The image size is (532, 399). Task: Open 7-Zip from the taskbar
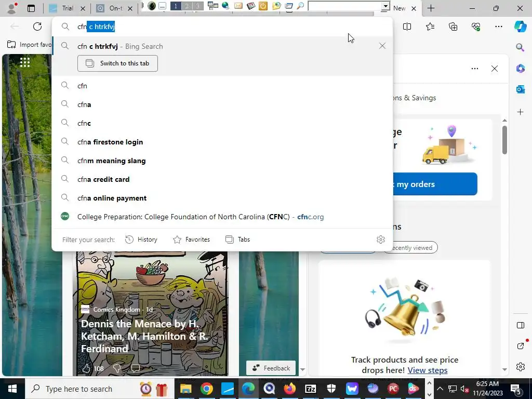click(x=311, y=389)
